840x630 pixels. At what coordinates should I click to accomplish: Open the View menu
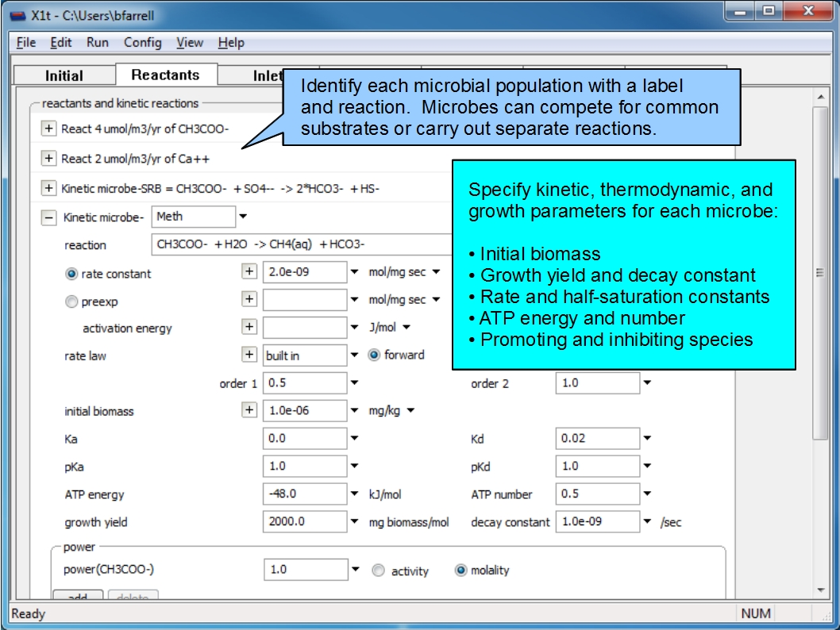click(x=190, y=42)
